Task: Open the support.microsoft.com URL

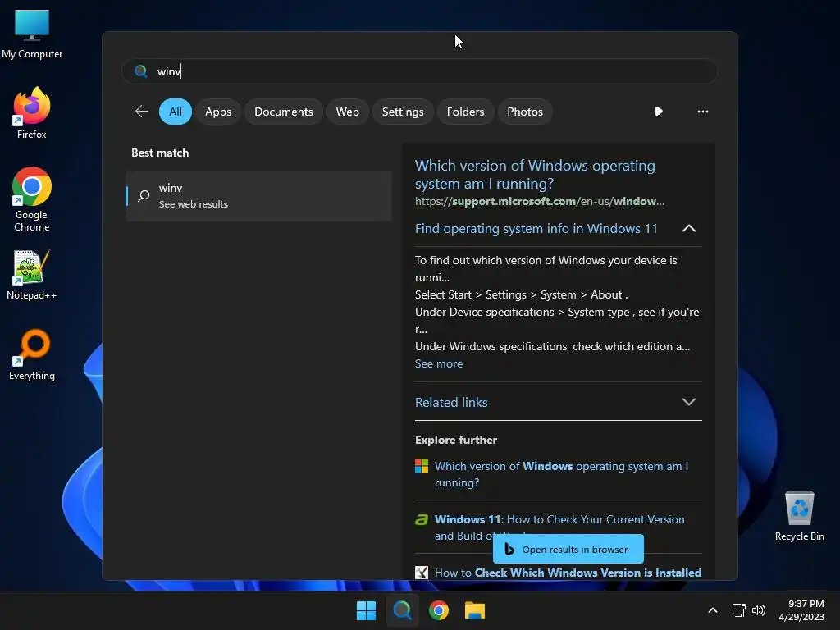Action: point(540,202)
